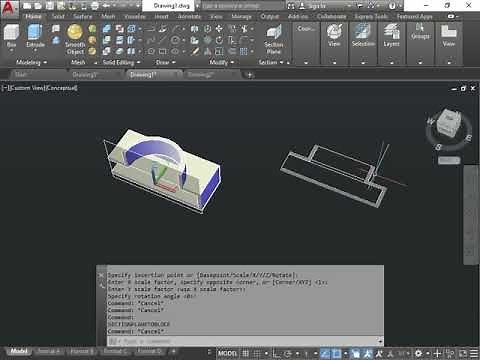Switch to the Express Tools ribbon tab
480x360 pixels.
tap(371, 16)
